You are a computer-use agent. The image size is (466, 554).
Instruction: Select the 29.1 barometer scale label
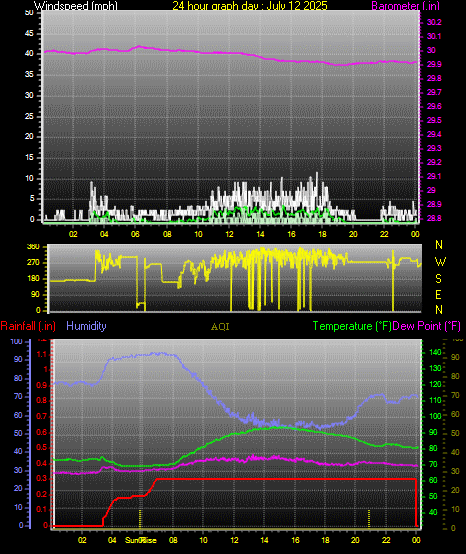434,176
